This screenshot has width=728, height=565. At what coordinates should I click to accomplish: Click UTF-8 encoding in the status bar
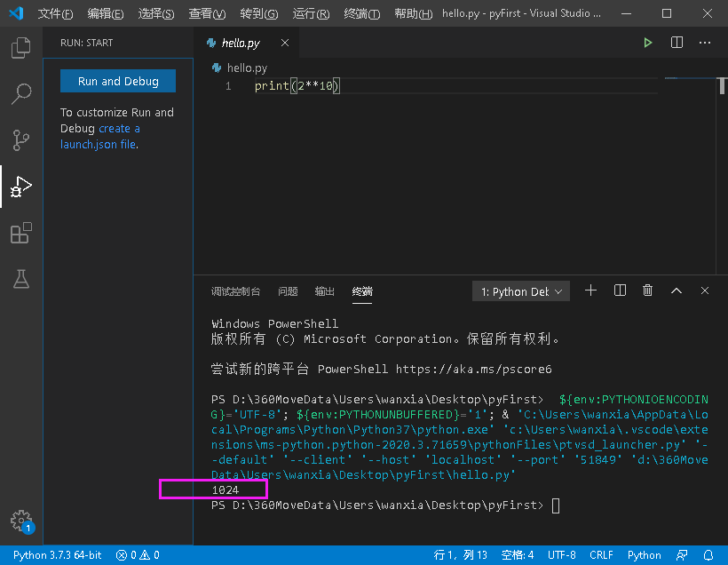[561, 554]
